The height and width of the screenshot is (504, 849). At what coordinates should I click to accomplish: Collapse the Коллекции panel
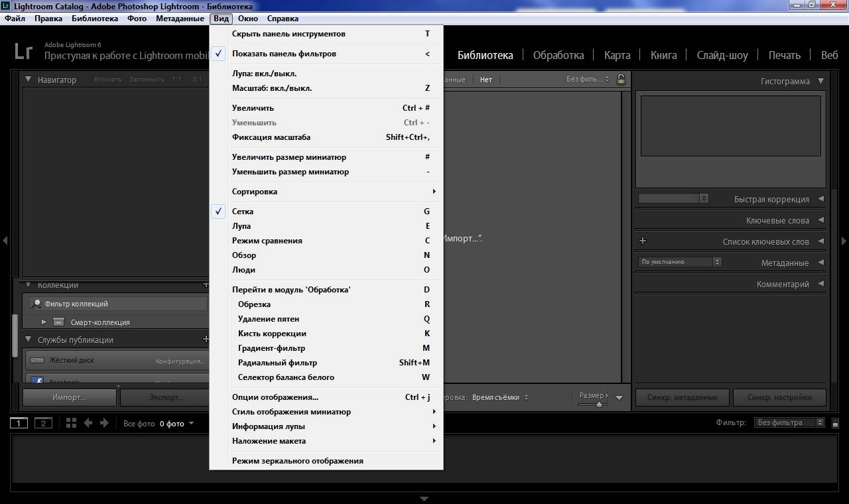pyautogui.click(x=29, y=285)
